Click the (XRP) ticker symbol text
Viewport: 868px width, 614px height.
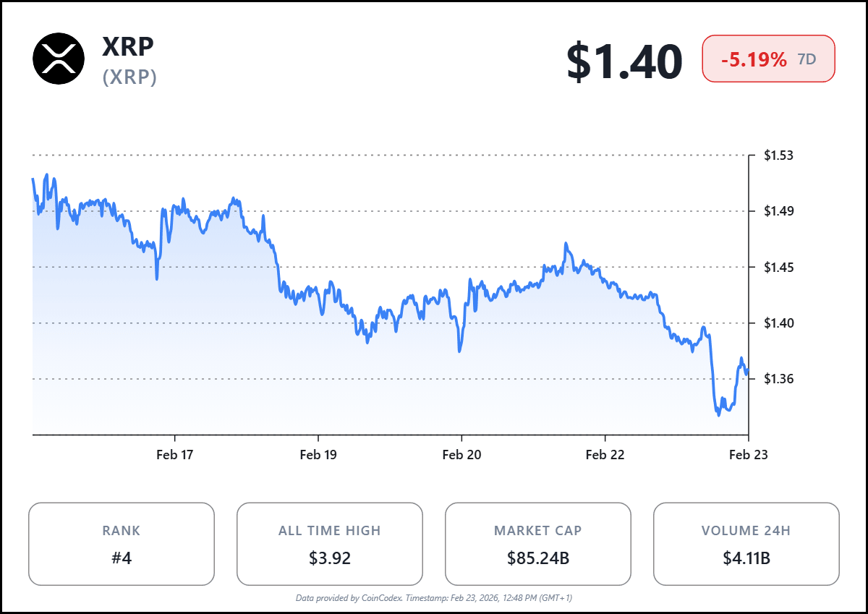point(130,77)
